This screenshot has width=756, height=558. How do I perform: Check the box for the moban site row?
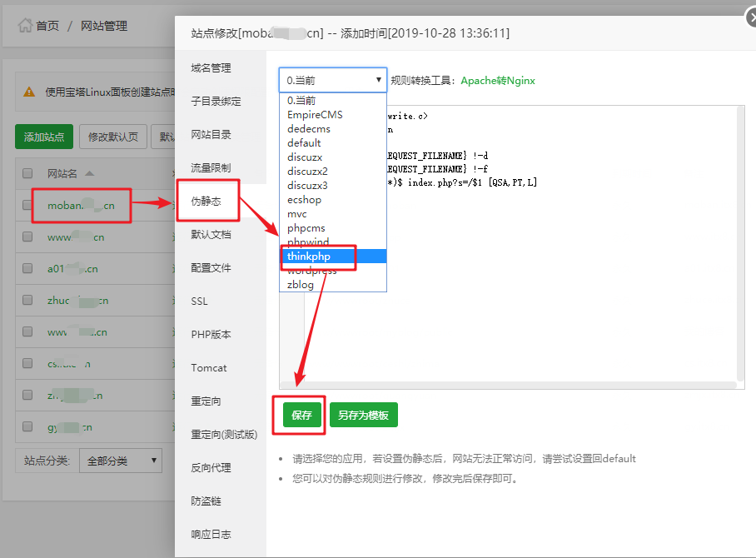[x=27, y=205]
